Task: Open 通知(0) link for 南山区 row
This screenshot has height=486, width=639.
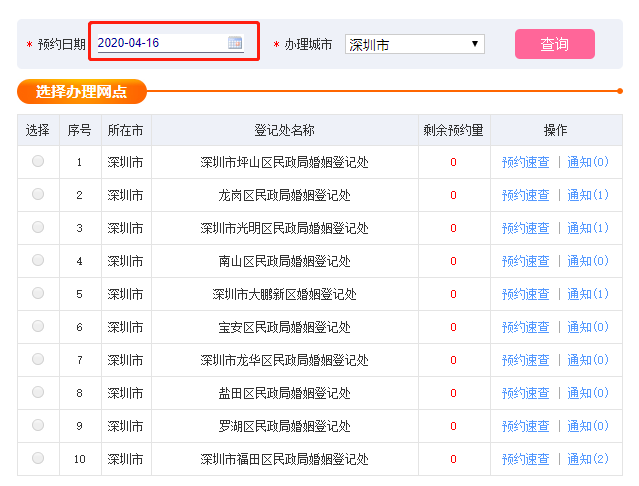Action: point(588,261)
